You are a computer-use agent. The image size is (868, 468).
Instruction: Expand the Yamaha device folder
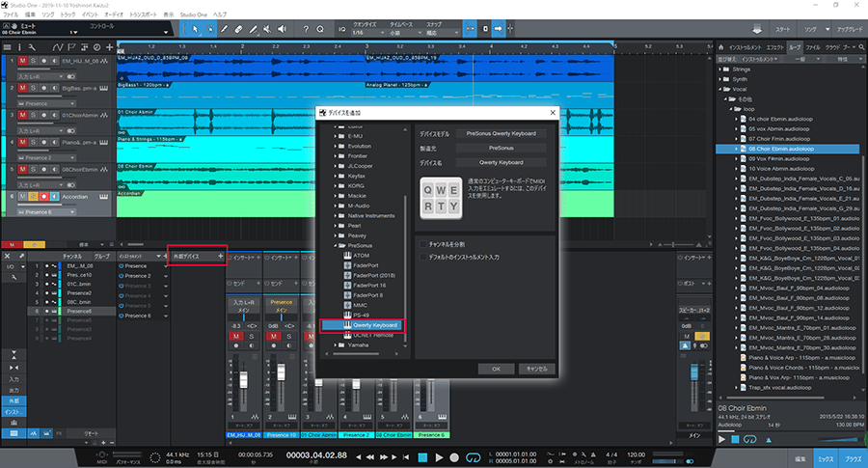(x=335, y=344)
